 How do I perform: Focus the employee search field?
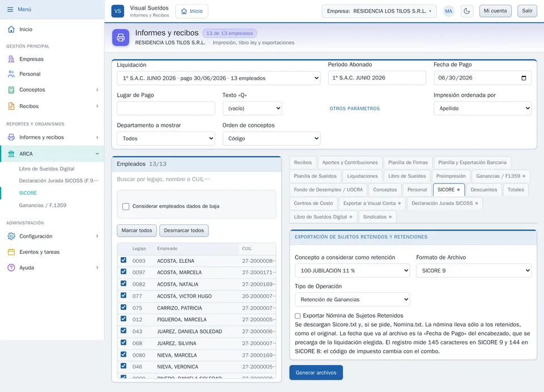197,180
